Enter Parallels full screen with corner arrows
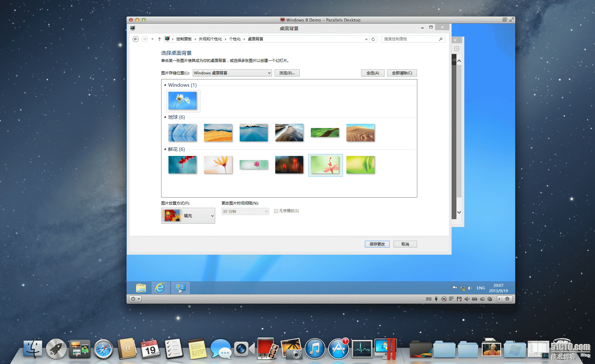Screen dimensions: 595x364 (512, 20)
